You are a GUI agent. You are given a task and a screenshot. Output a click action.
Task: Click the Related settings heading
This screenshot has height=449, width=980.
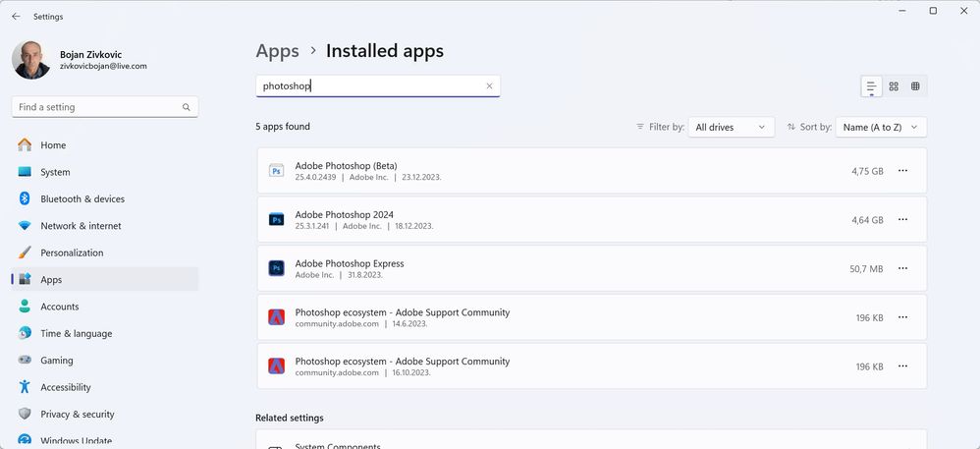[290, 418]
